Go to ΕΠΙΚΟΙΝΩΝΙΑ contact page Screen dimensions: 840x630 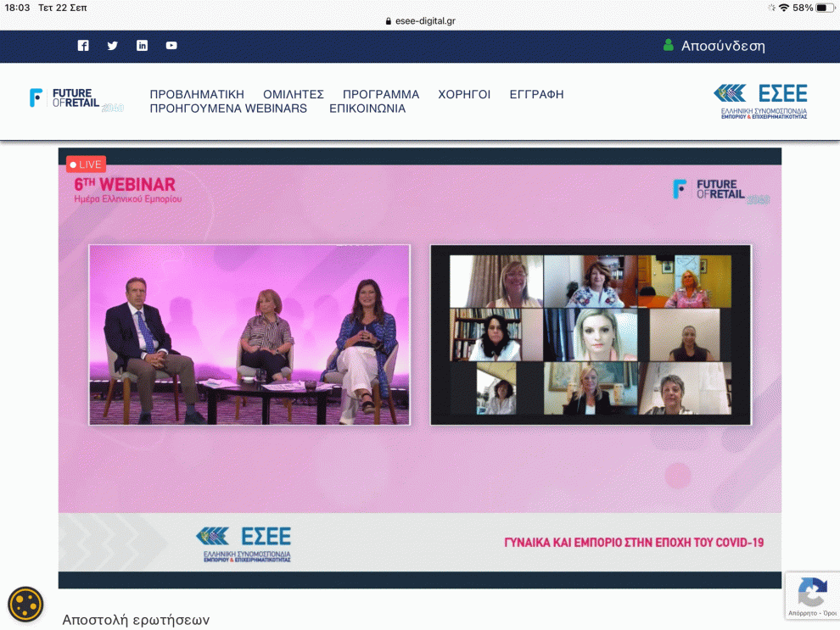(x=367, y=109)
